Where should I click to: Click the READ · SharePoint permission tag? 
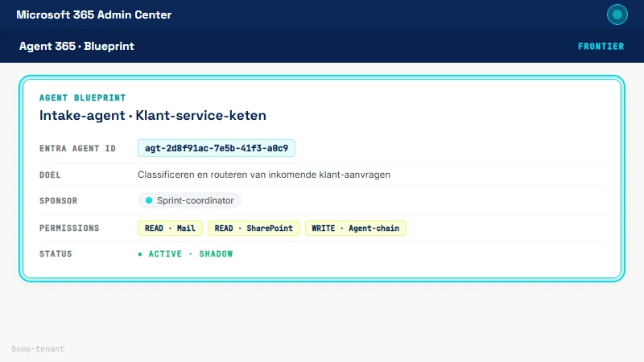click(x=254, y=228)
